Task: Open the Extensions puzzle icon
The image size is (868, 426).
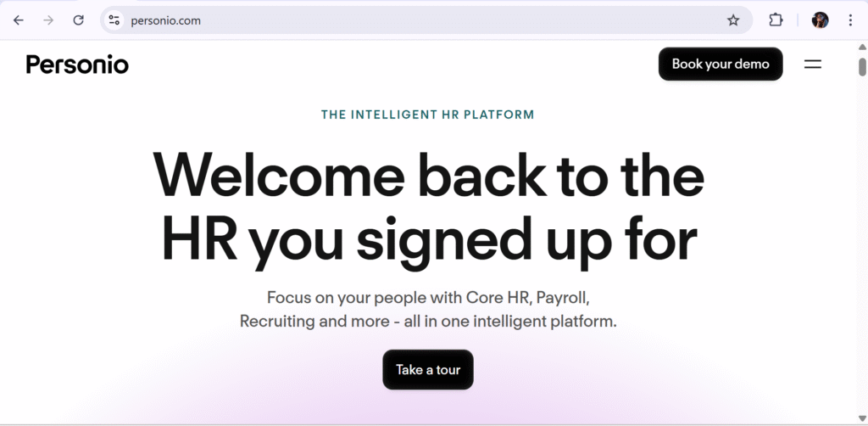Action: point(776,20)
